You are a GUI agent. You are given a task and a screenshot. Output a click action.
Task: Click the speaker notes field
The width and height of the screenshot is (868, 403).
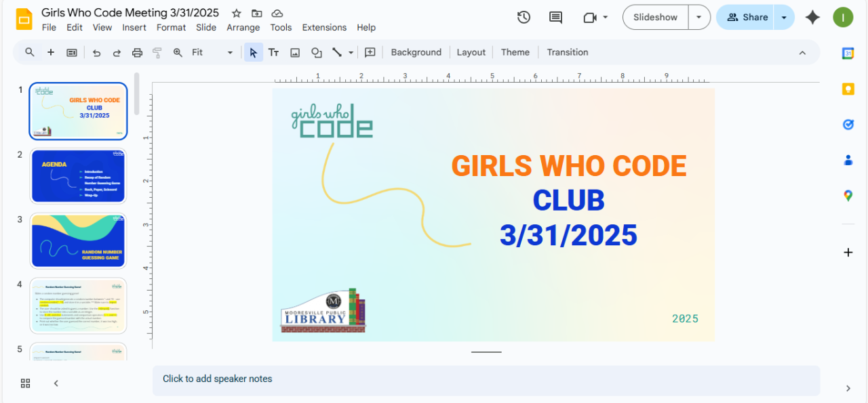pos(486,379)
